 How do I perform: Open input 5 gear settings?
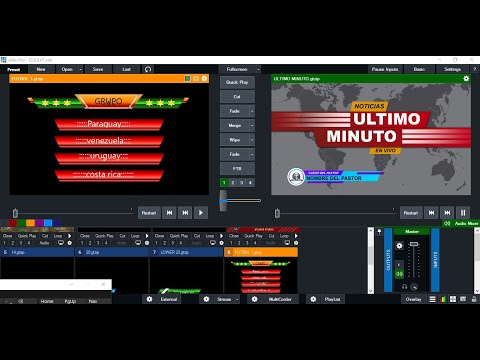[x=69, y=243]
